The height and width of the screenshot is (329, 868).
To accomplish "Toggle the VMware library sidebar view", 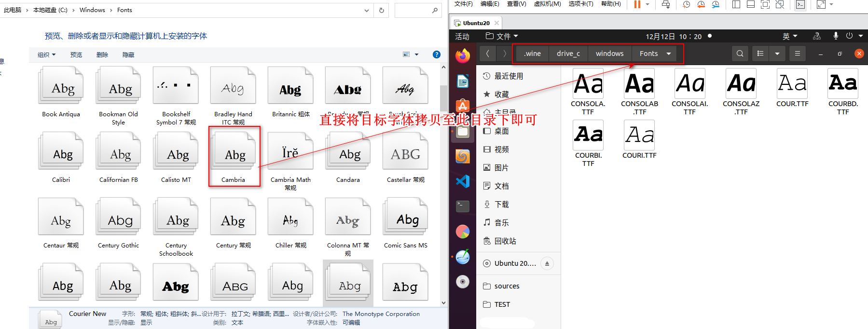I will pos(736,4).
